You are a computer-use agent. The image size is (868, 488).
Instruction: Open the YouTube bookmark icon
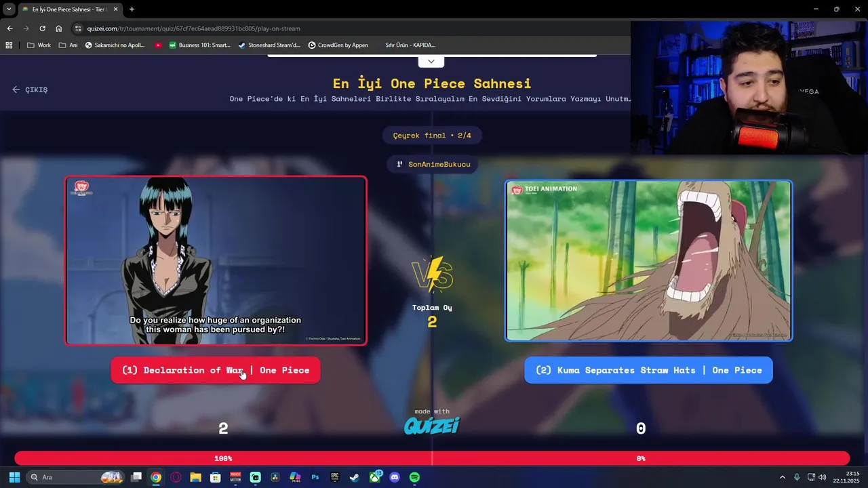point(158,45)
